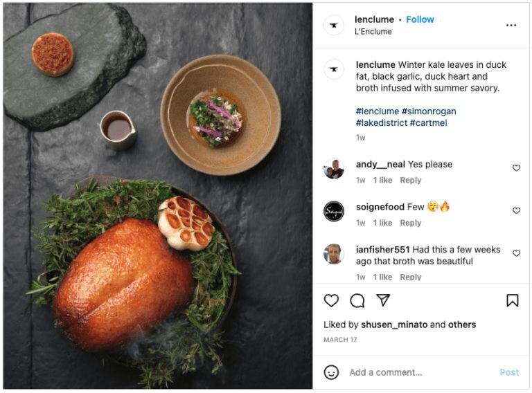Open three-dot more options menu
This screenshot has height=393, width=532.
pos(511,26)
